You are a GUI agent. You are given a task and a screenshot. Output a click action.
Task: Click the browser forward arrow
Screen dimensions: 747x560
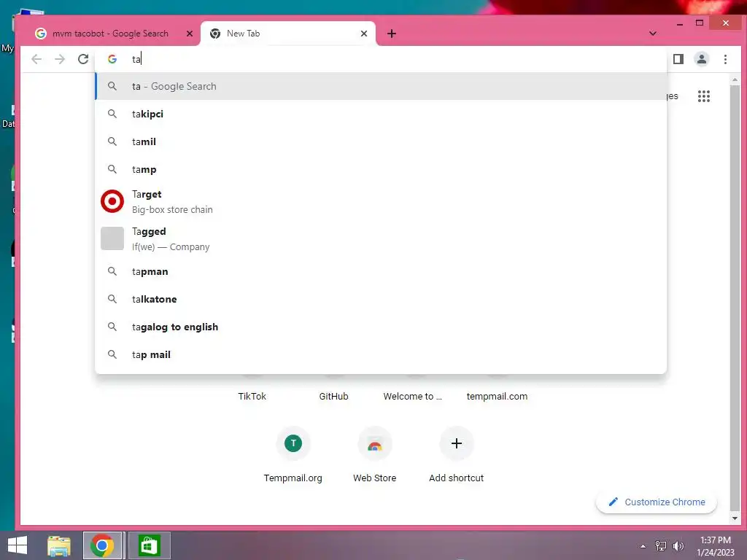pos(60,59)
